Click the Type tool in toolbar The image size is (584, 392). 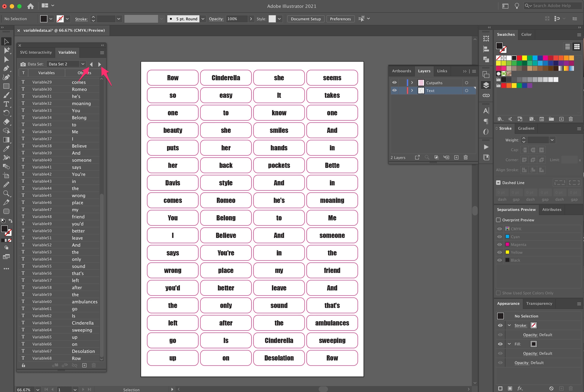click(x=6, y=104)
